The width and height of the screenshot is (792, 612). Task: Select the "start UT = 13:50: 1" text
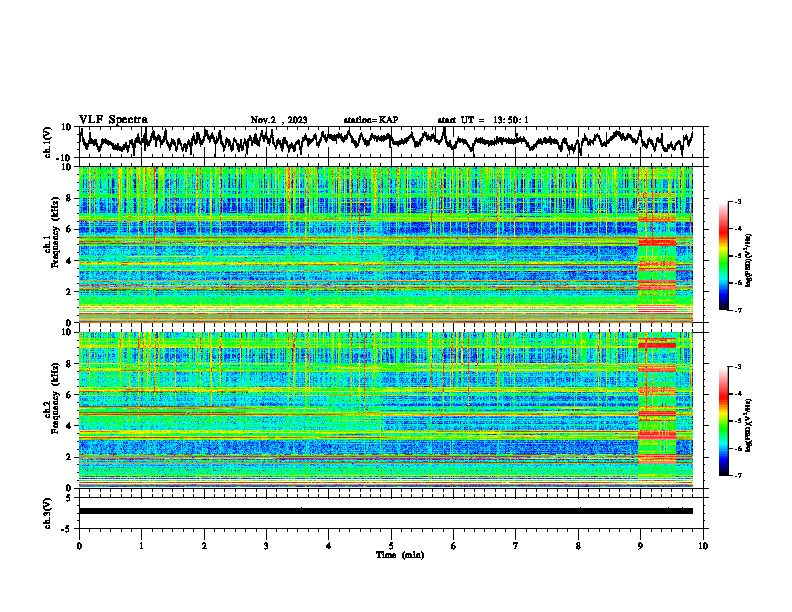click(483, 120)
